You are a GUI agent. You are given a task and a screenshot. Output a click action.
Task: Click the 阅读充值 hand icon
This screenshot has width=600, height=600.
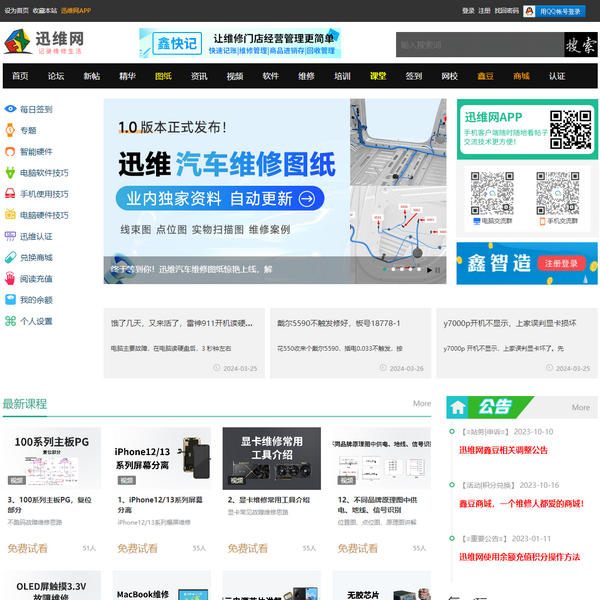(10, 279)
